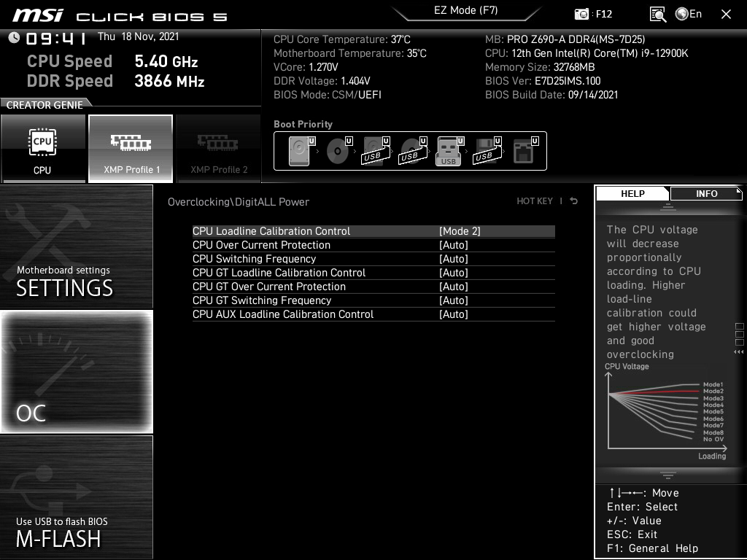Select the USB optical drive boot device icon
The width and height of the screenshot is (747, 560).
tap(413, 151)
